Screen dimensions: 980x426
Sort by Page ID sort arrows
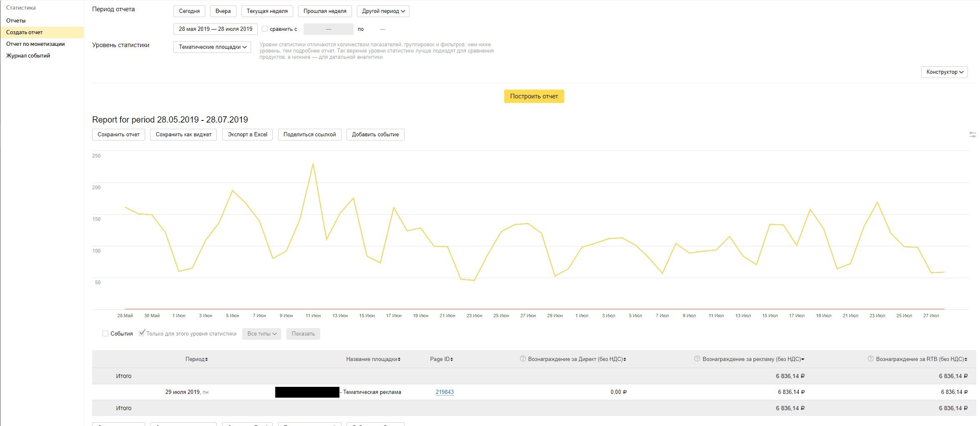pos(452,359)
